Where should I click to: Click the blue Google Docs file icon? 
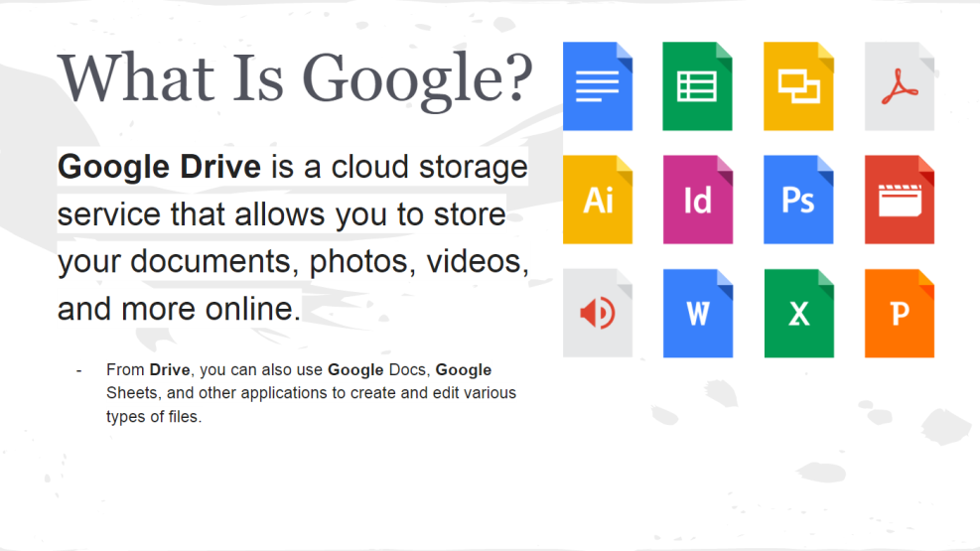coord(598,86)
